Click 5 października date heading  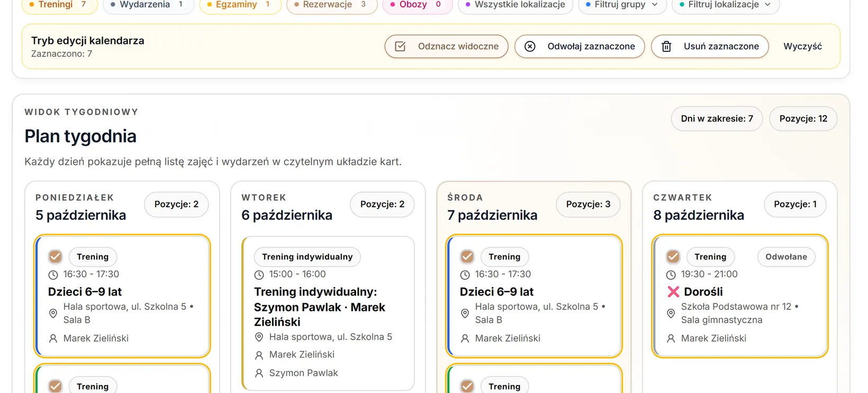coord(81,215)
